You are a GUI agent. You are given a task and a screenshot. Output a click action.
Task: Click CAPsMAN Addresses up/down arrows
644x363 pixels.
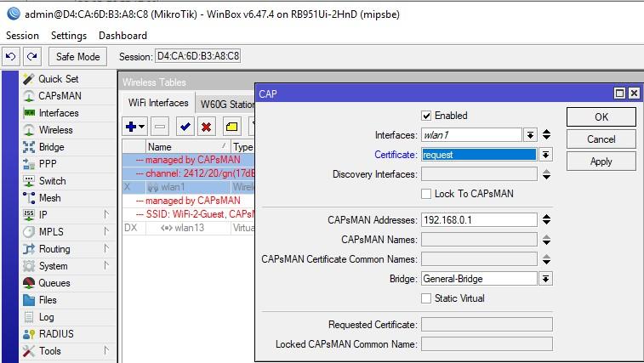click(x=547, y=219)
